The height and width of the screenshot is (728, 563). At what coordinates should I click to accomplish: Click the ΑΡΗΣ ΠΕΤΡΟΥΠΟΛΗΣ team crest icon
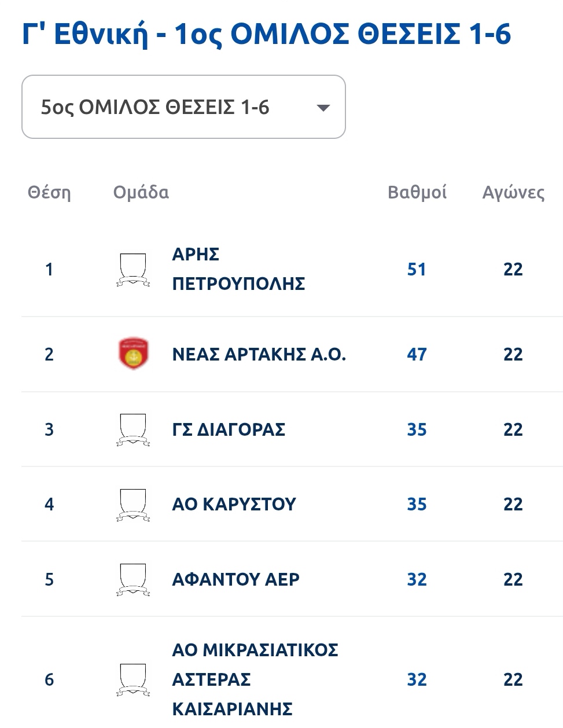(x=133, y=270)
